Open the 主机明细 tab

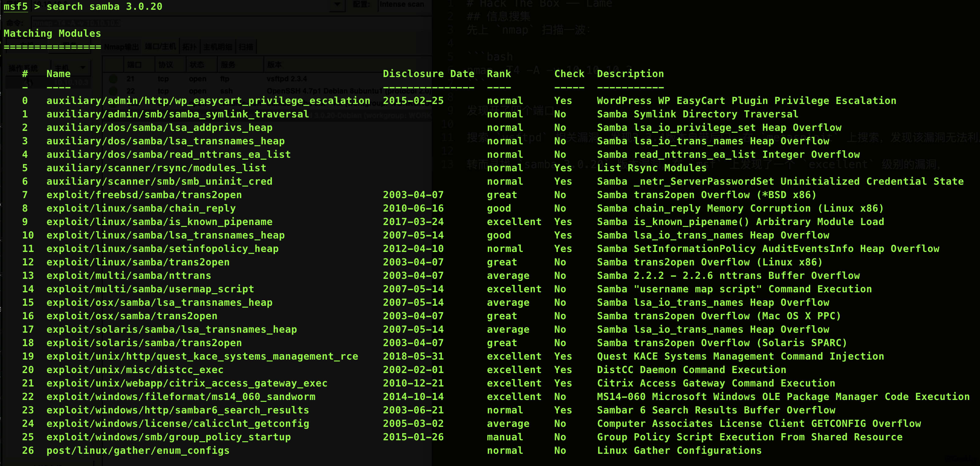pyautogui.click(x=218, y=47)
